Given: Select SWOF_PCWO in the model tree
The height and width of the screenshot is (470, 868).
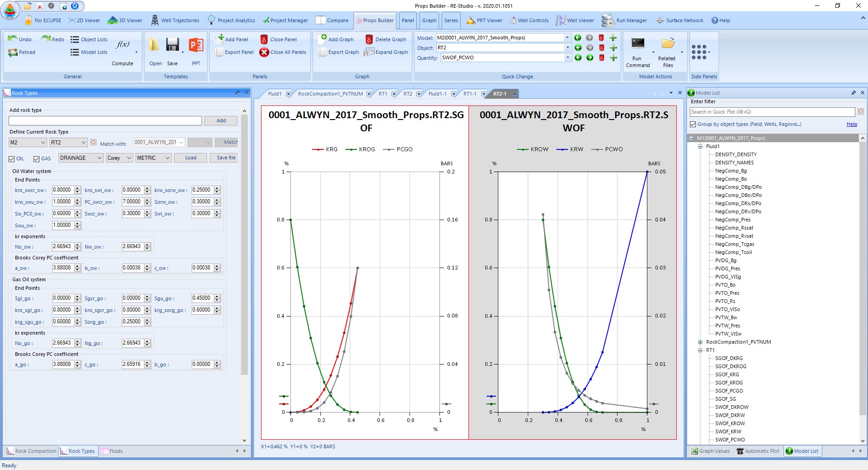Looking at the screenshot, I should 730,440.
